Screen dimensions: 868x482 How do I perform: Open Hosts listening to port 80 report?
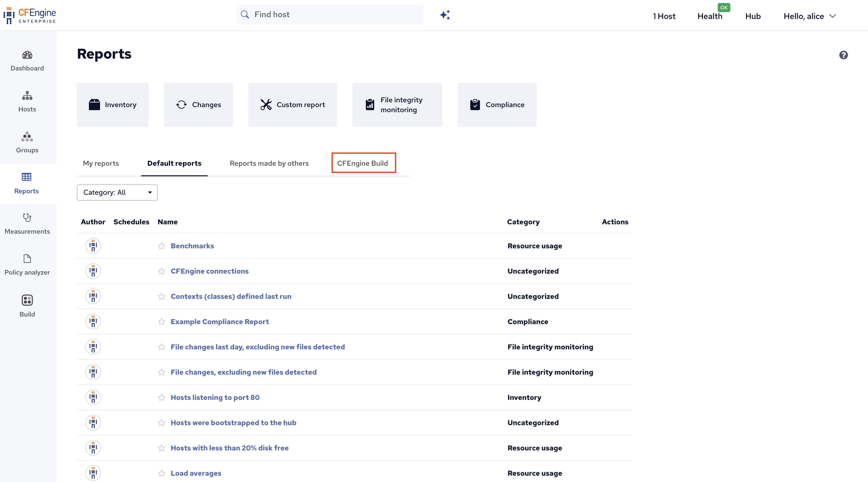point(215,397)
